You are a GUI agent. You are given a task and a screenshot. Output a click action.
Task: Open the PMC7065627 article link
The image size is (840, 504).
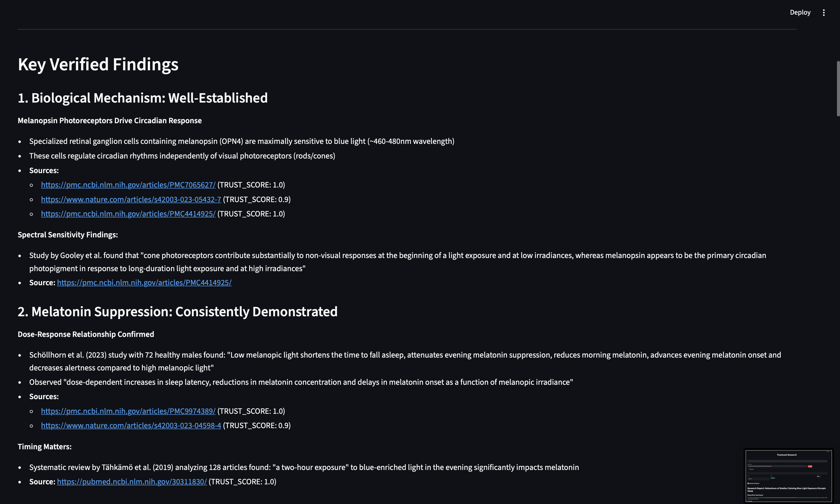(x=128, y=185)
